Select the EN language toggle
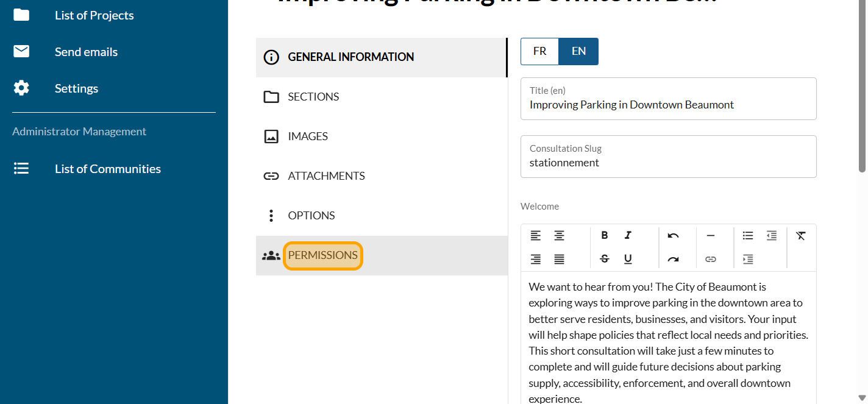The width and height of the screenshot is (868, 404). [x=578, y=51]
